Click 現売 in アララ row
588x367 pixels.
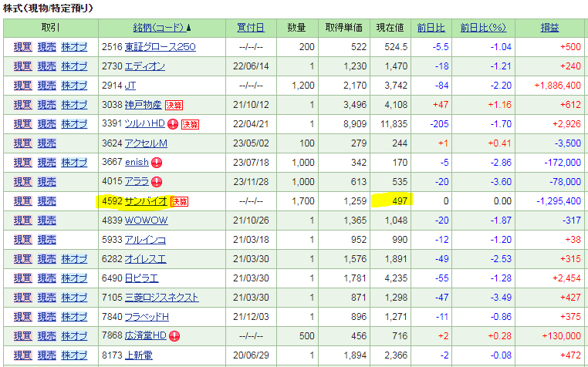(46, 181)
